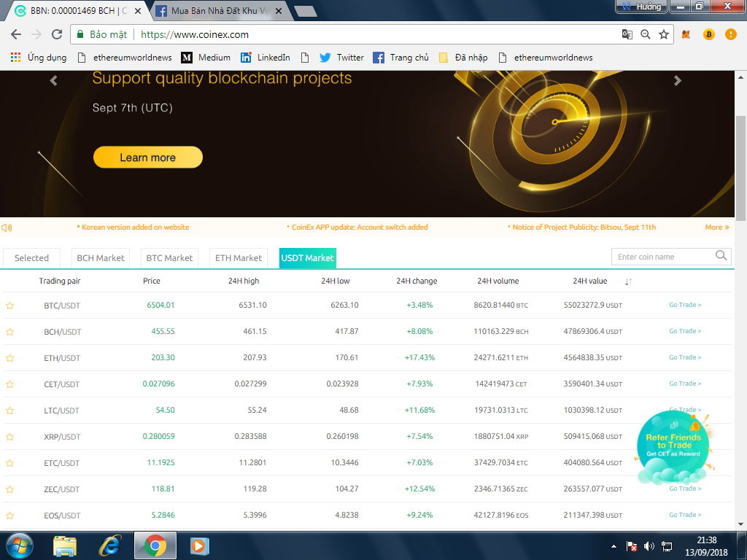Click the volume speaker tray icon

click(x=649, y=546)
